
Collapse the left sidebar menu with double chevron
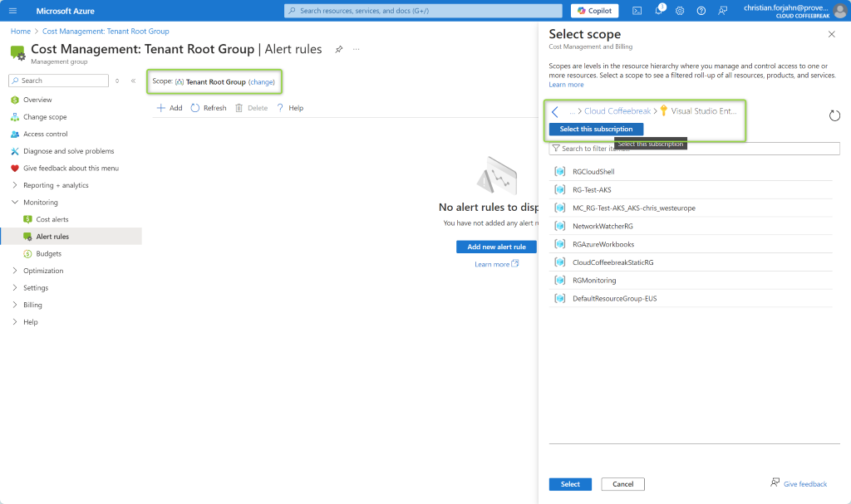coord(133,81)
